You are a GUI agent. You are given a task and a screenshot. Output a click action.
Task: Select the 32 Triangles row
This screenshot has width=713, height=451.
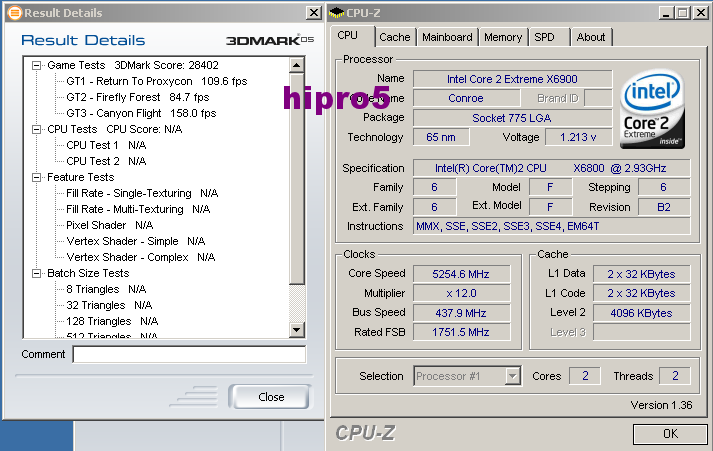point(109,305)
